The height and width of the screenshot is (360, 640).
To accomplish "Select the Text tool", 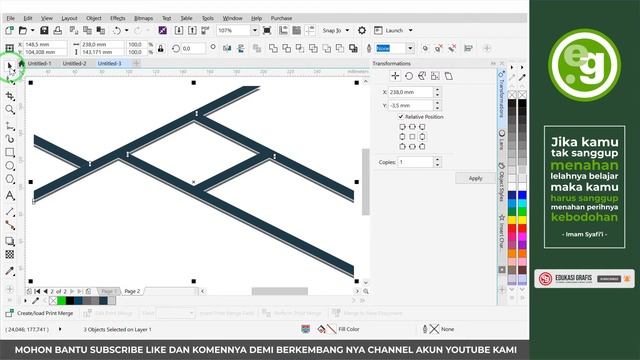I will 10,196.
